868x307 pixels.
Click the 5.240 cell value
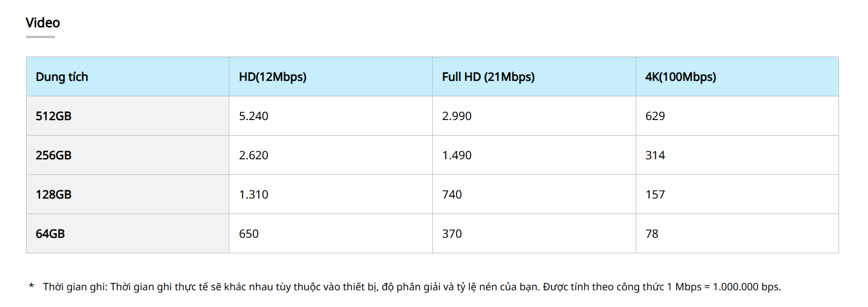254,116
